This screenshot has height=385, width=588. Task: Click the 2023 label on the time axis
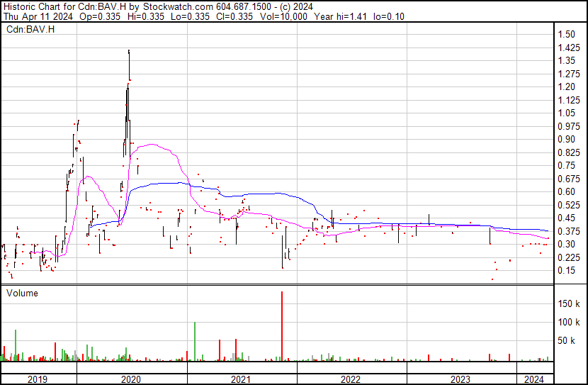[x=460, y=379]
